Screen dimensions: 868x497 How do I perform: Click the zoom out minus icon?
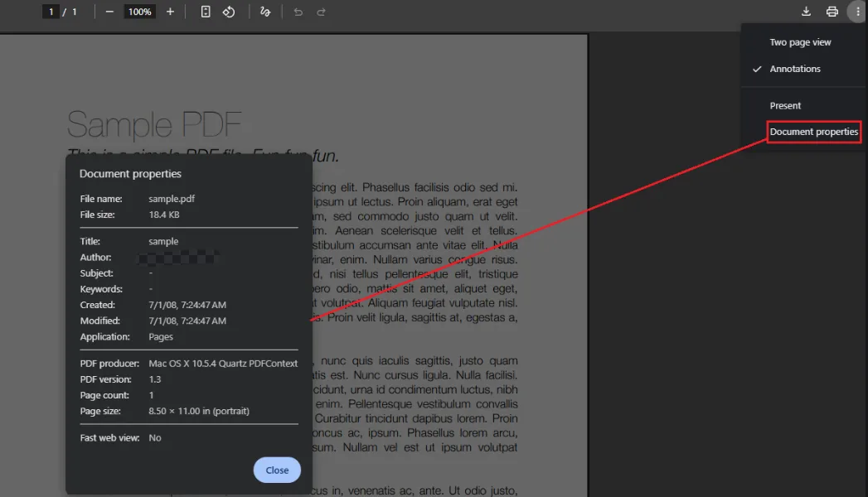(x=109, y=12)
